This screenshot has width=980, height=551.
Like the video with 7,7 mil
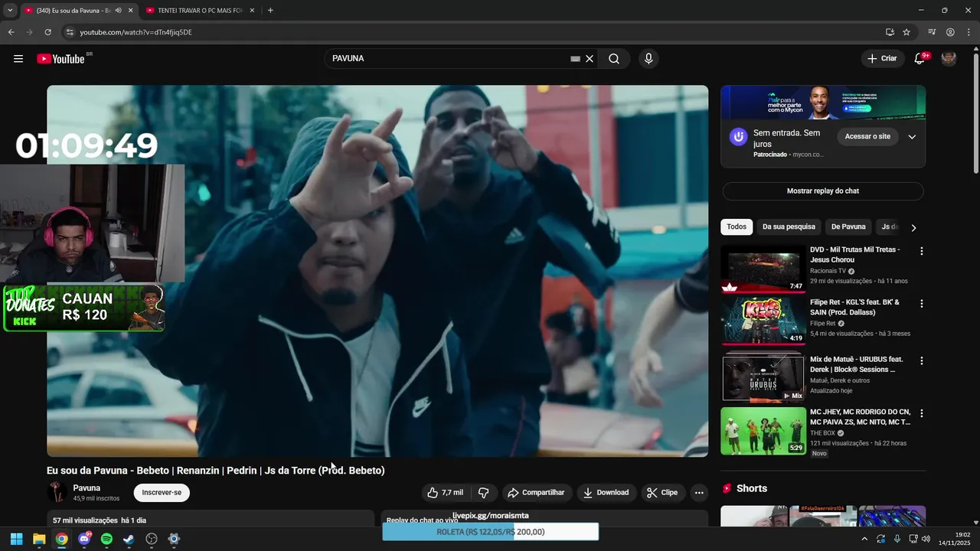tap(445, 493)
